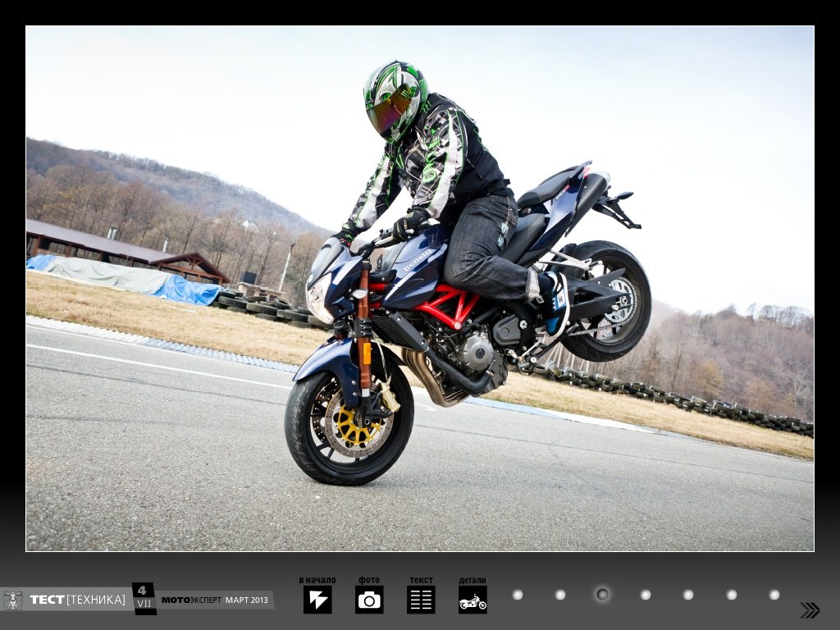This screenshot has width=840, height=630.
Task: Click the next page double-chevron arrow
Action: click(810, 609)
